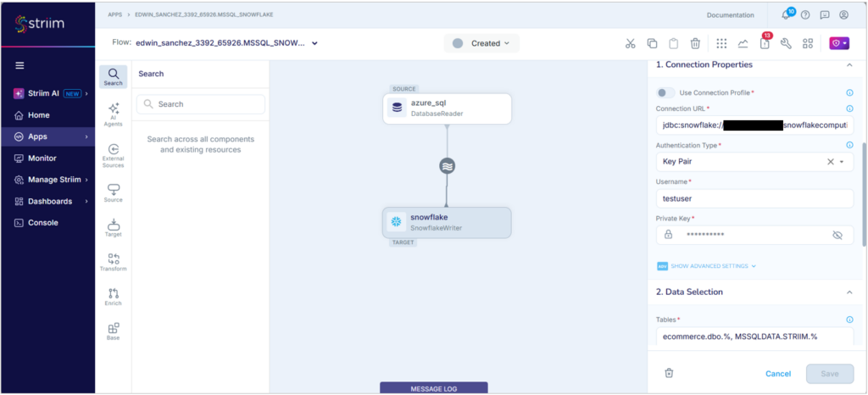Image resolution: width=868 pixels, height=395 pixels.
Task: Click the Connection URL input field
Action: 754,125
